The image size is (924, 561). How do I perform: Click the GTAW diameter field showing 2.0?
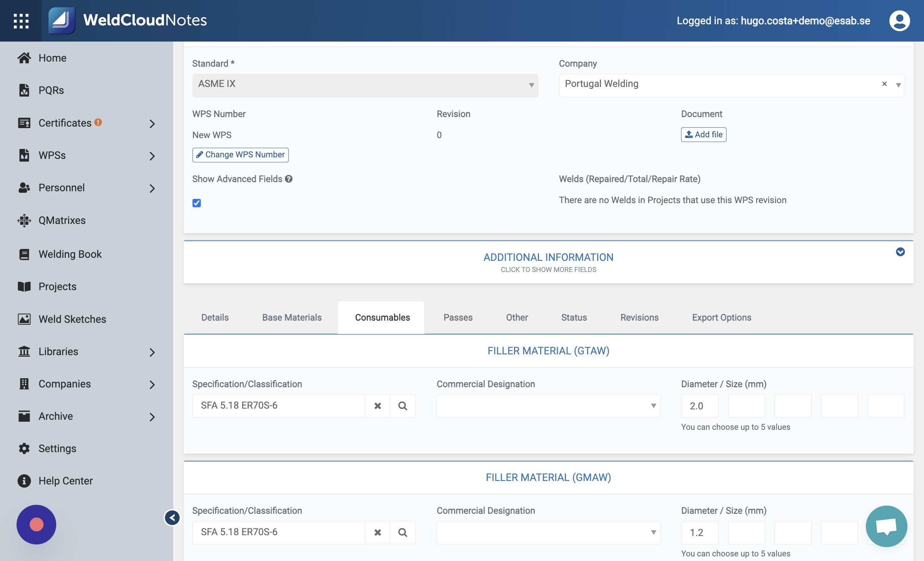click(x=700, y=406)
